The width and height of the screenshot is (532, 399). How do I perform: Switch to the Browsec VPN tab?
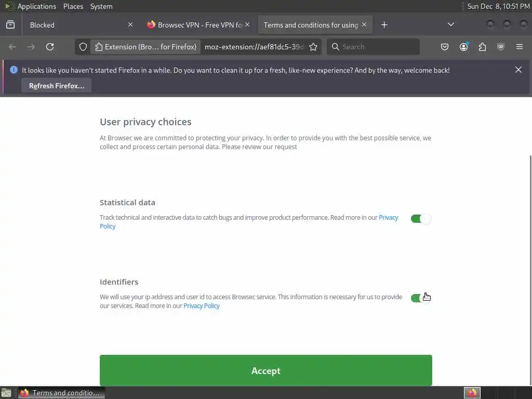(198, 25)
